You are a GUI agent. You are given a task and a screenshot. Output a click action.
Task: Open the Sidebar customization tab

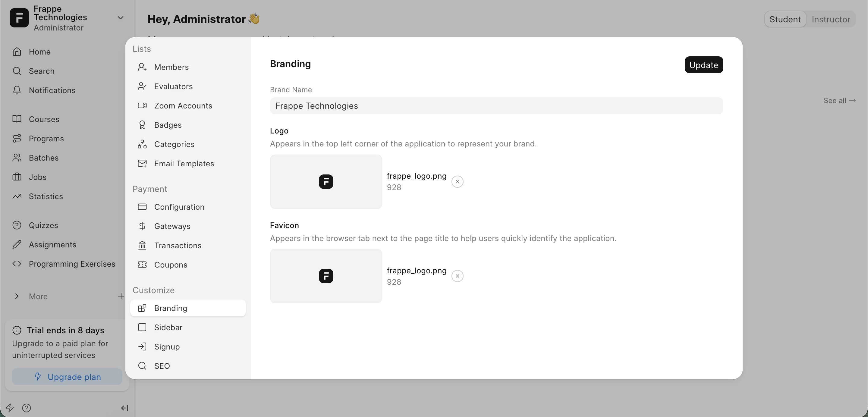coord(168,328)
